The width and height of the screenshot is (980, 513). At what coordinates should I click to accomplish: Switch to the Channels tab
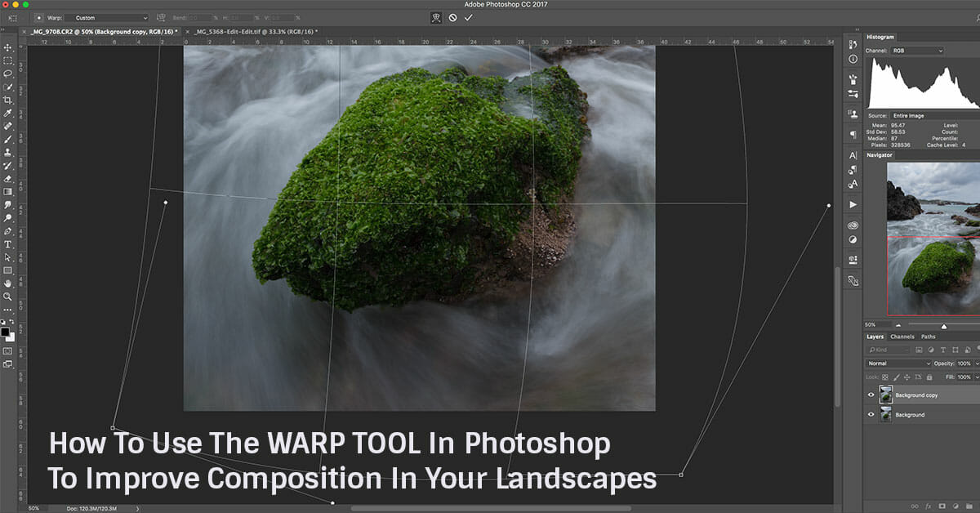coord(902,337)
